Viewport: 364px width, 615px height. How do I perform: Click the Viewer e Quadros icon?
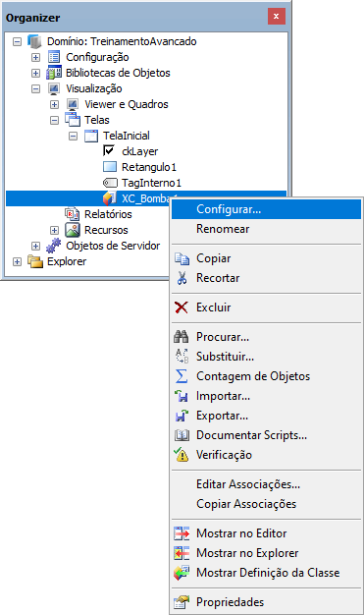(73, 104)
